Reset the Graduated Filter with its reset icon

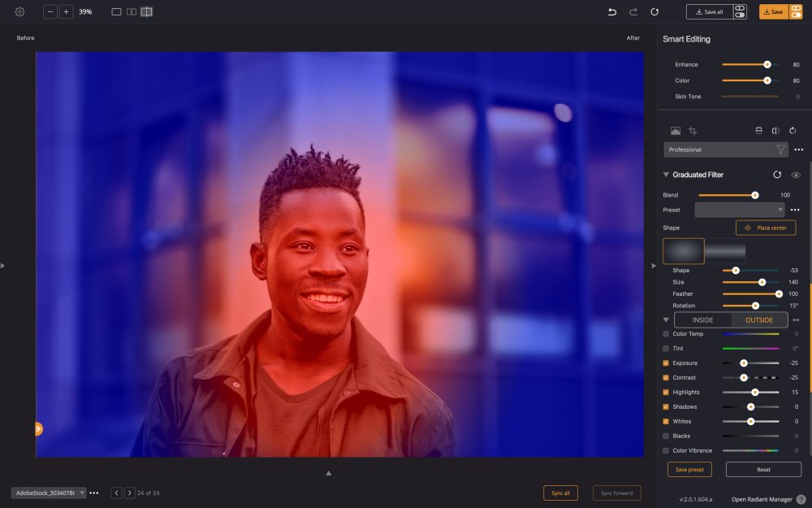point(778,174)
